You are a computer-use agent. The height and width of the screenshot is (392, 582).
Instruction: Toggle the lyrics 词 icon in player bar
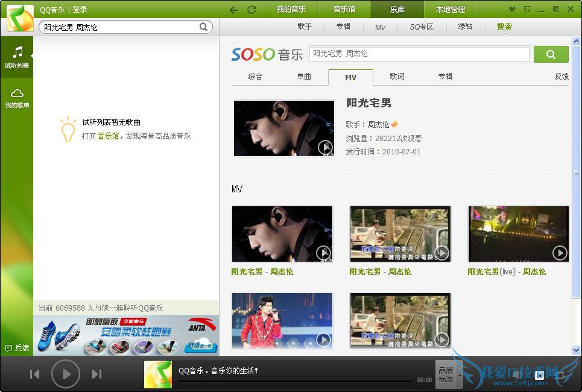tap(539, 375)
